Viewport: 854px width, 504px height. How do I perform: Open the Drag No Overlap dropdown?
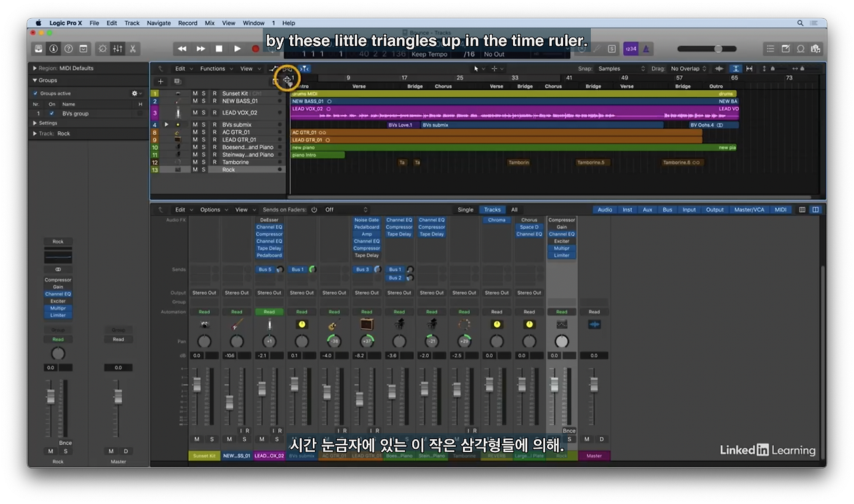pyautogui.click(x=689, y=69)
